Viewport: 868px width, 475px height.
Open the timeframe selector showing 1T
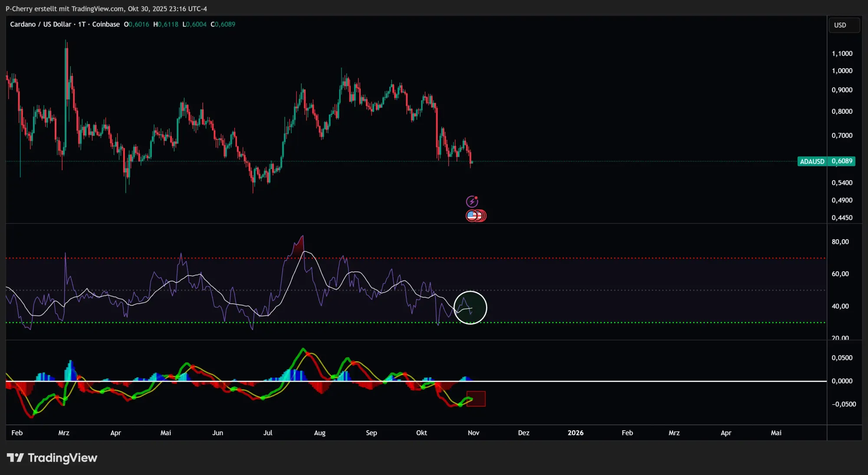coord(82,24)
